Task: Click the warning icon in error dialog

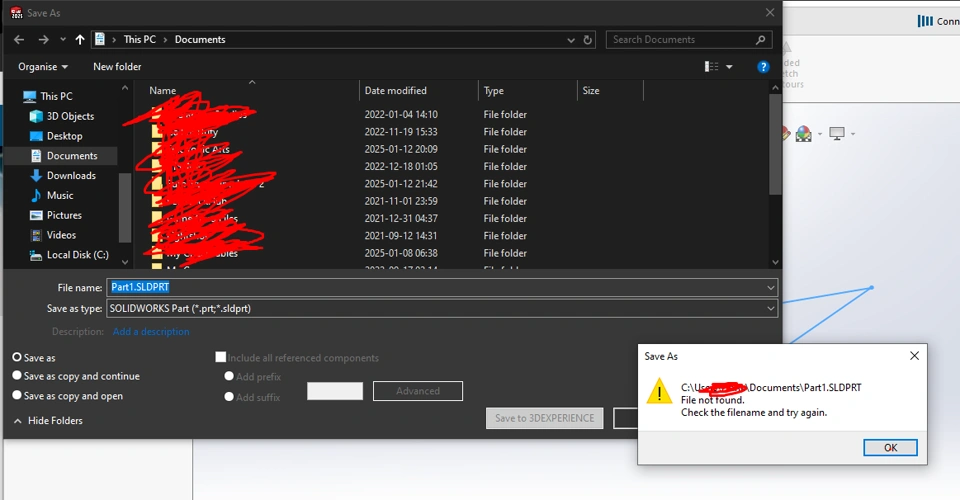Action: [659, 390]
